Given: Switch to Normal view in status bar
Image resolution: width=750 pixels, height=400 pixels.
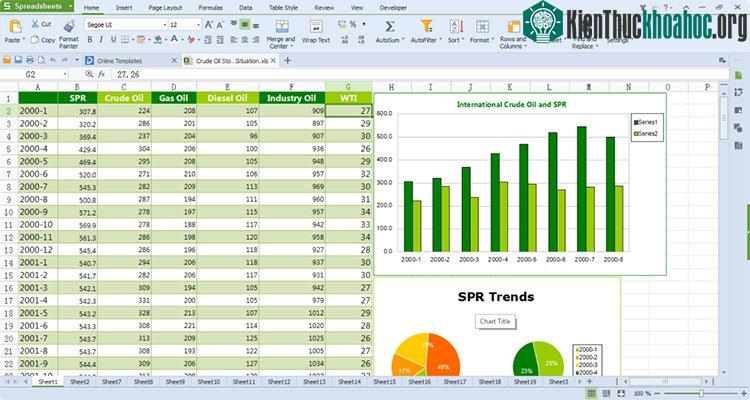Looking at the screenshot, I should click(592, 393).
